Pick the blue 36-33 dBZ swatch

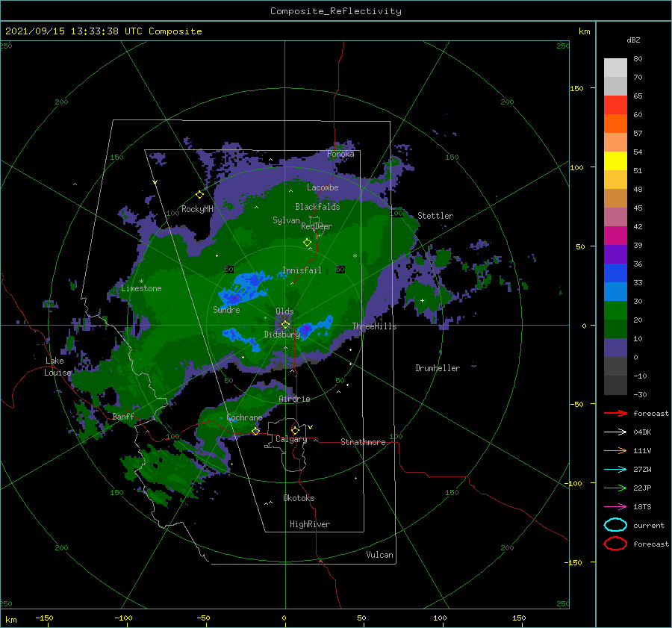click(x=615, y=273)
